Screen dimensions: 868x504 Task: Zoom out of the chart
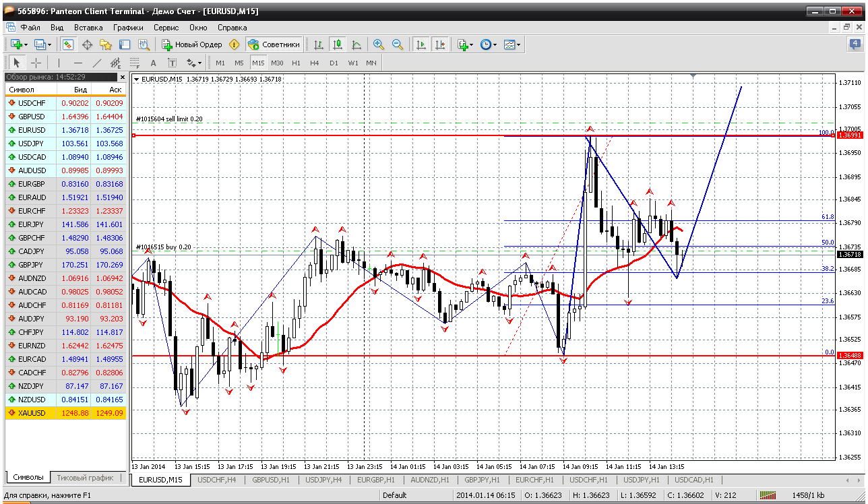[x=398, y=44]
